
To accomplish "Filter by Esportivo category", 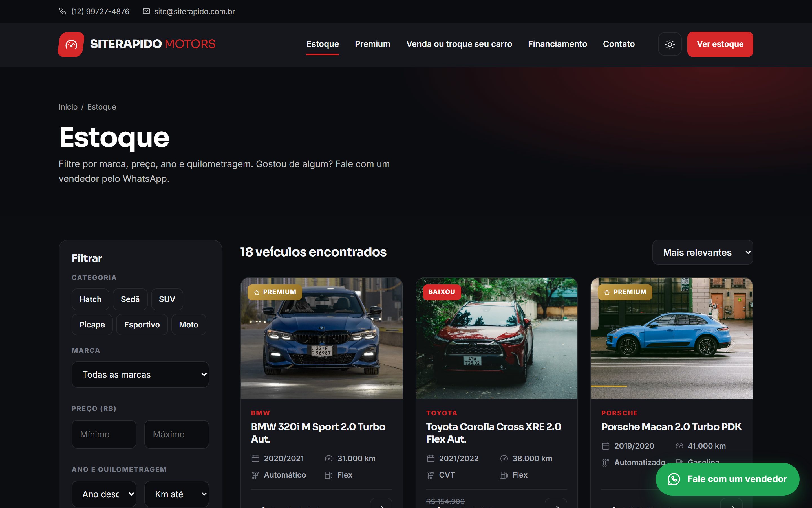I will (x=142, y=325).
